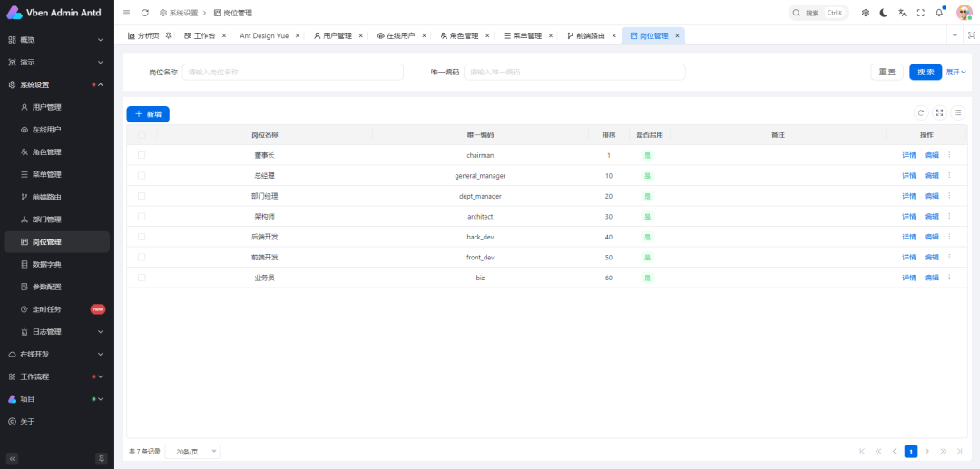Click the 新增 button

[x=148, y=114]
